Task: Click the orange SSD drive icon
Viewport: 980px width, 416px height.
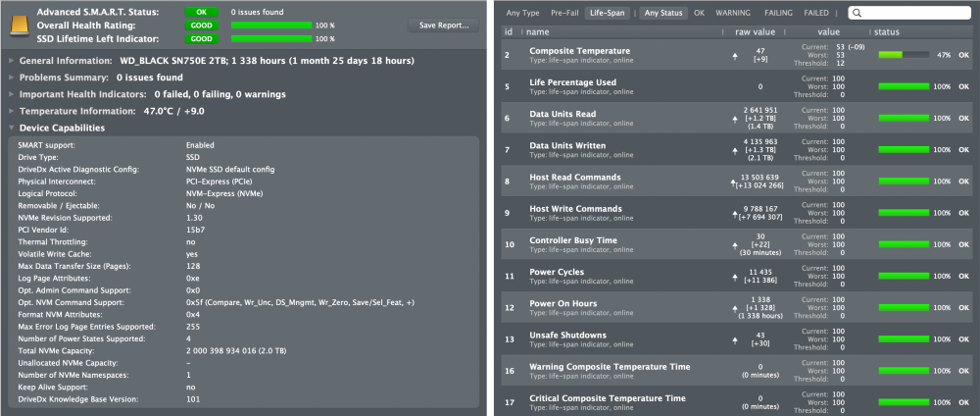Action: click(x=20, y=26)
